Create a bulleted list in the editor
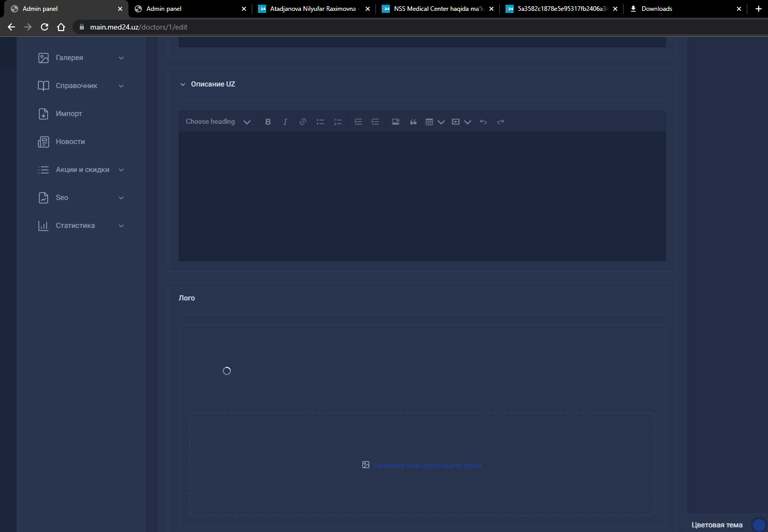This screenshot has width=768, height=532. [320, 122]
